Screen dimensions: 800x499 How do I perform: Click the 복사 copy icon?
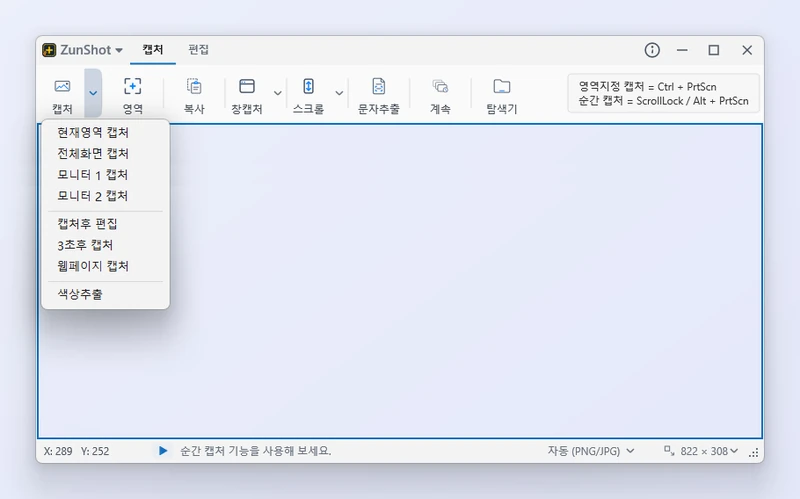tap(194, 86)
